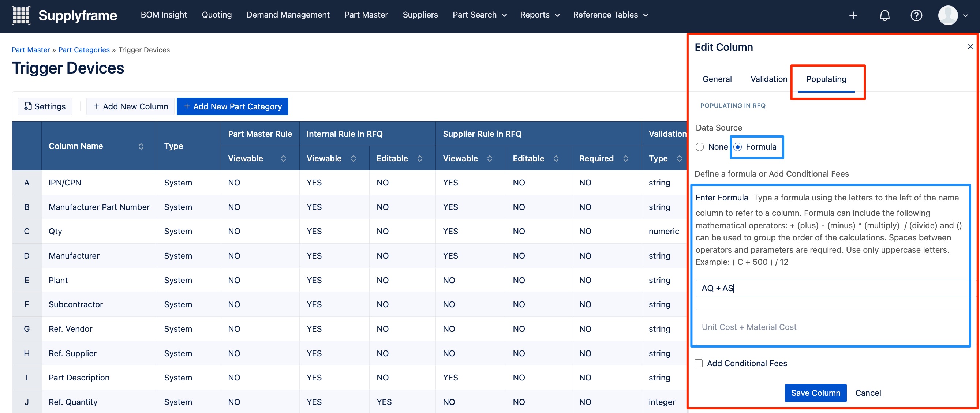The height and width of the screenshot is (413, 980).
Task: Click the Save Column button
Action: click(x=815, y=393)
